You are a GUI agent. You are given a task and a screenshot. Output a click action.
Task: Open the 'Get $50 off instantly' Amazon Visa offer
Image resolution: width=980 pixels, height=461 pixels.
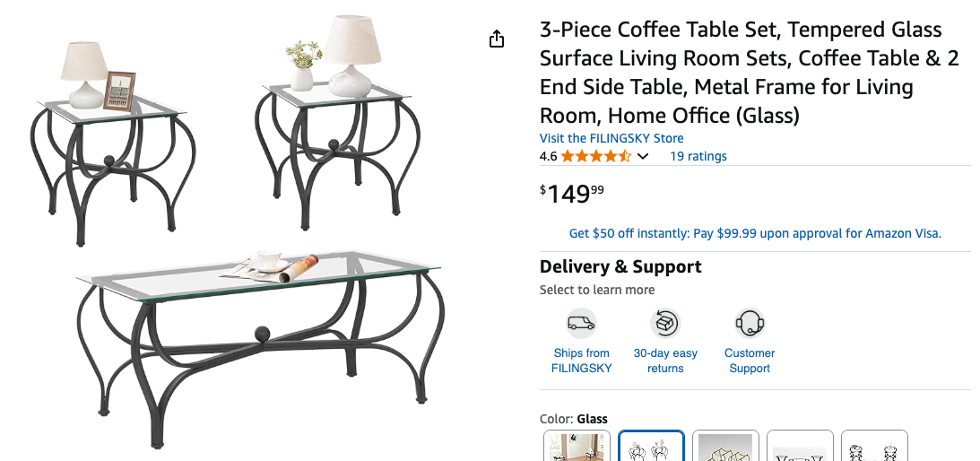pyautogui.click(x=755, y=233)
